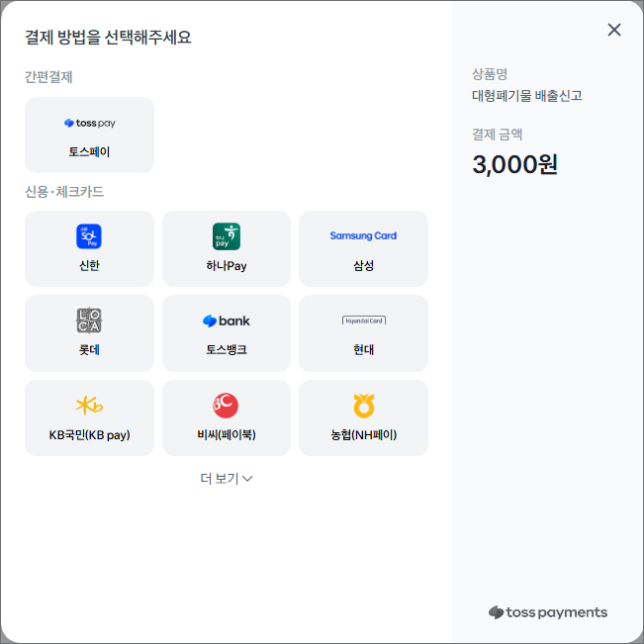Click the 대형폐기물 배출신고 product name
644x644 pixels.
coord(527,96)
